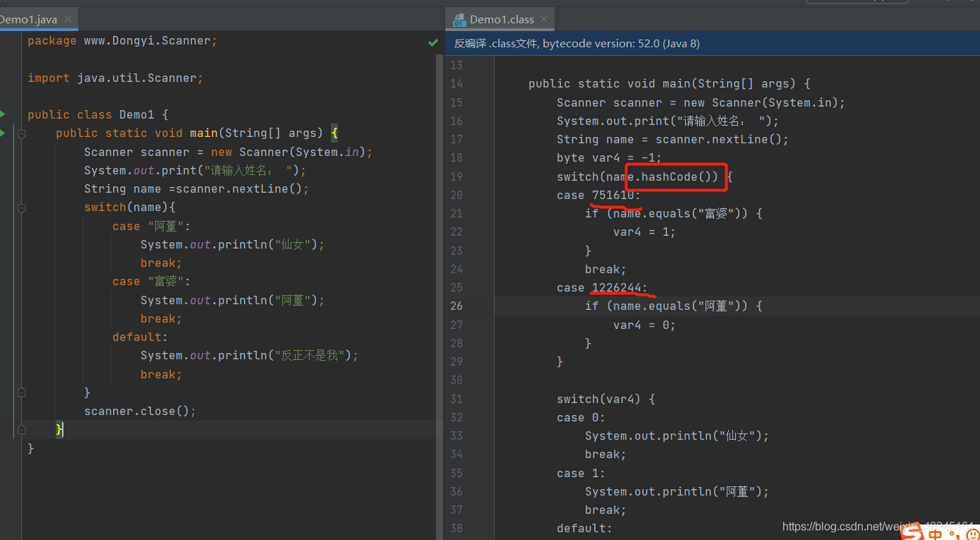Click 'case 751610:' in decompiled code

[x=599, y=195]
